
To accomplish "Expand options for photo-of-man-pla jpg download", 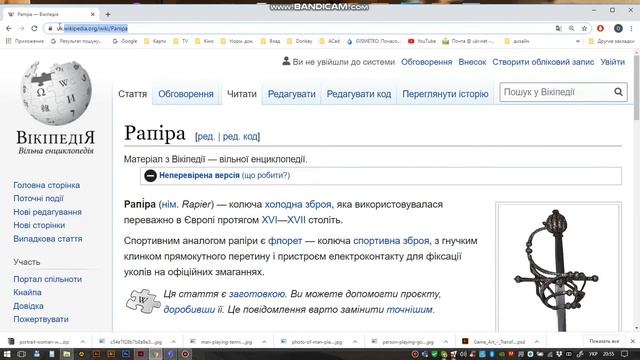I will 355,342.
